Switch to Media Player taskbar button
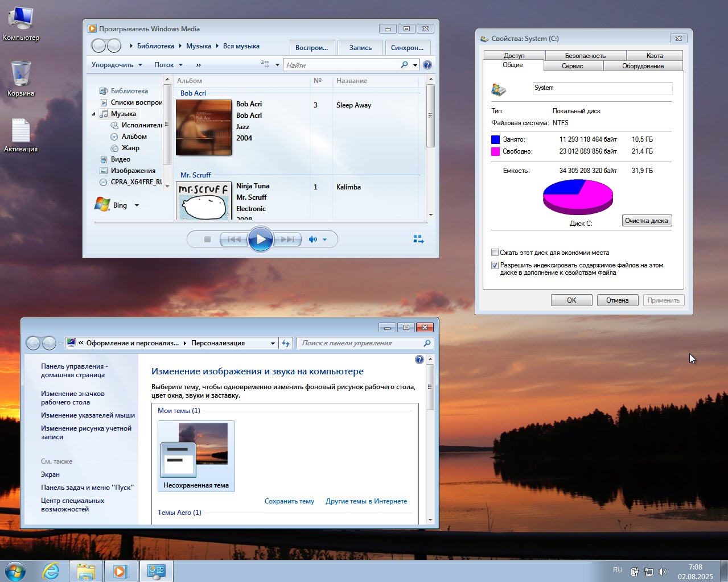The width and height of the screenshot is (728, 582). tap(121, 571)
